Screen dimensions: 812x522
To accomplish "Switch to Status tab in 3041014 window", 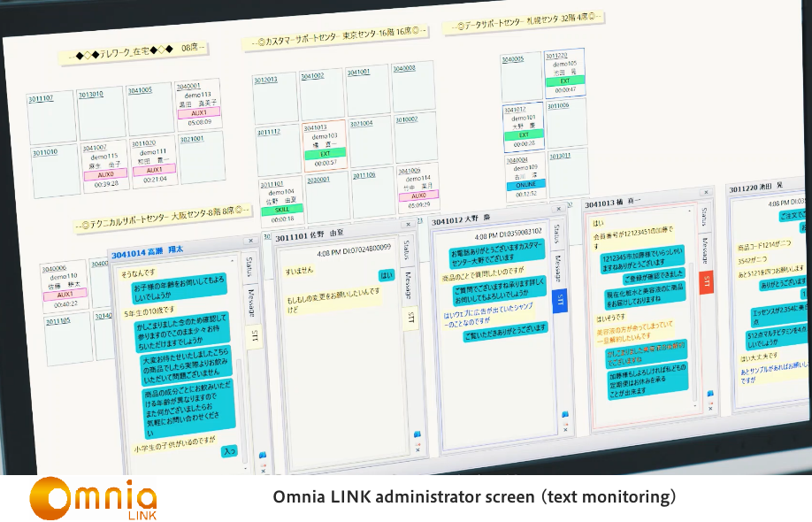I will (x=249, y=266).
